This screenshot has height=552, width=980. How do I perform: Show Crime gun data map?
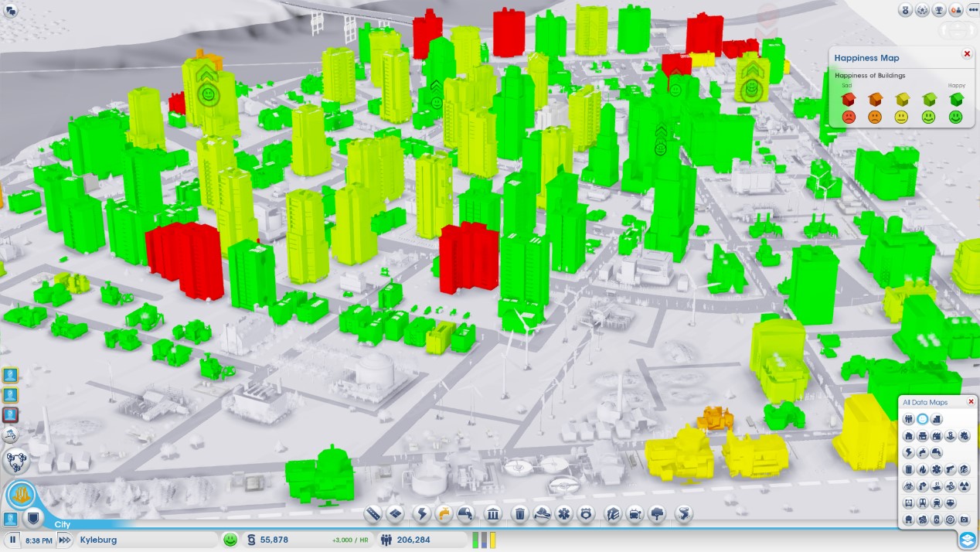point(951,469)
